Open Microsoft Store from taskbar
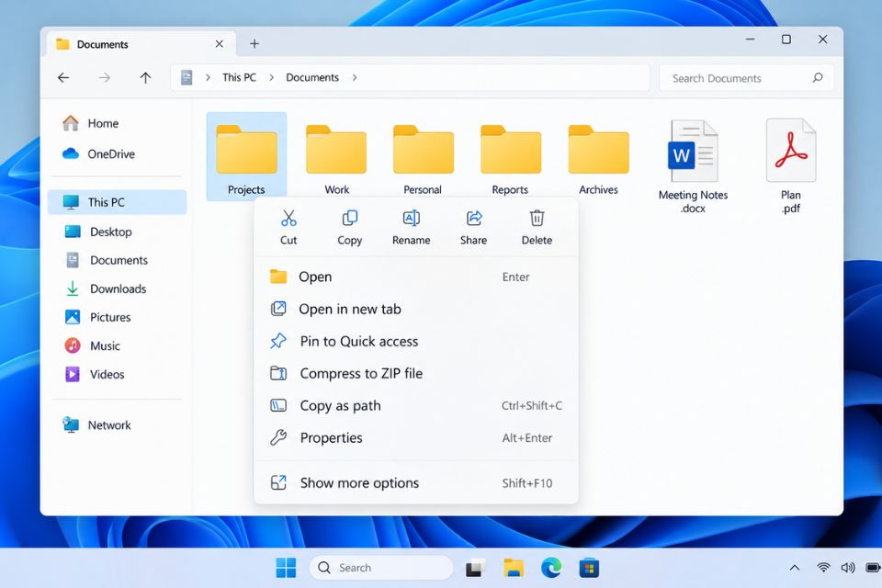 click(x=589, y=568)
